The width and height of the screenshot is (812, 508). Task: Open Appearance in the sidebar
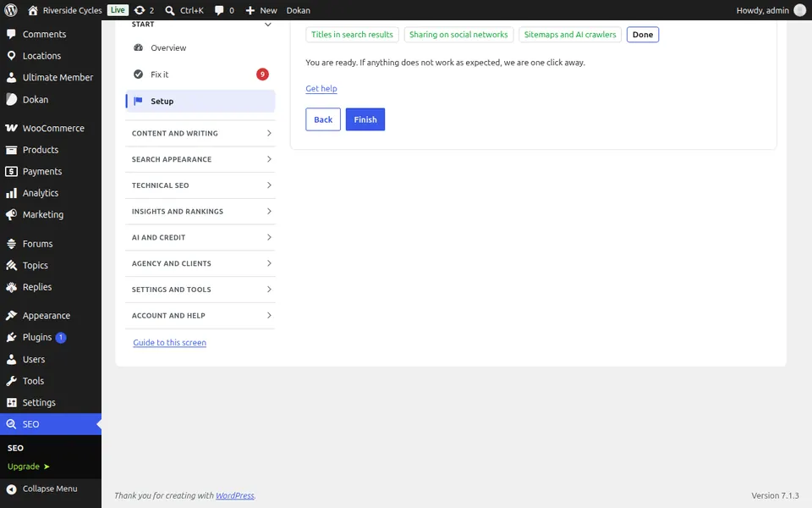click(51, 316)
